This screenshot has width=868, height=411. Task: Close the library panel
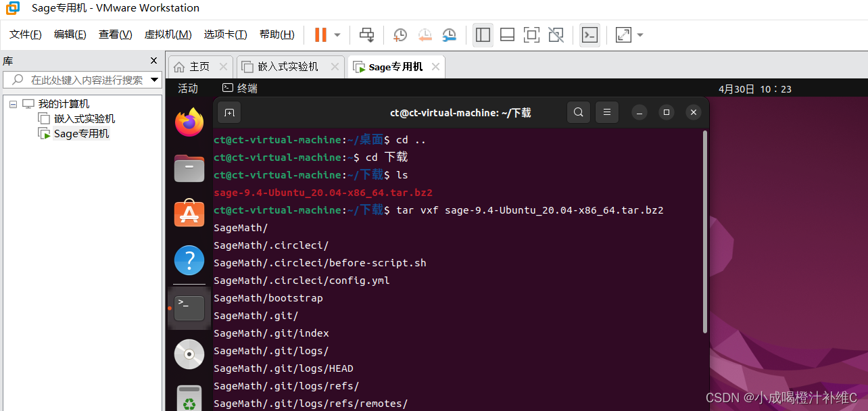(x=153, y=61)
